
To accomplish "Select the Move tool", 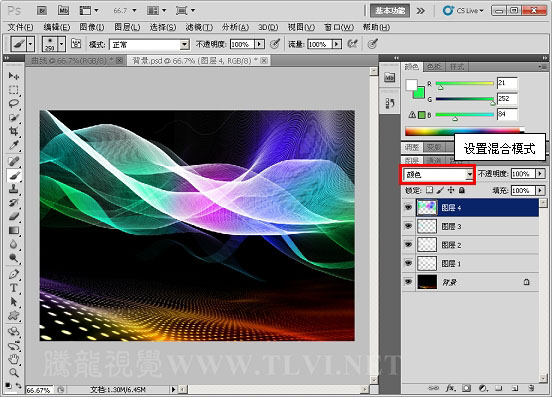I will click(14, 76).
